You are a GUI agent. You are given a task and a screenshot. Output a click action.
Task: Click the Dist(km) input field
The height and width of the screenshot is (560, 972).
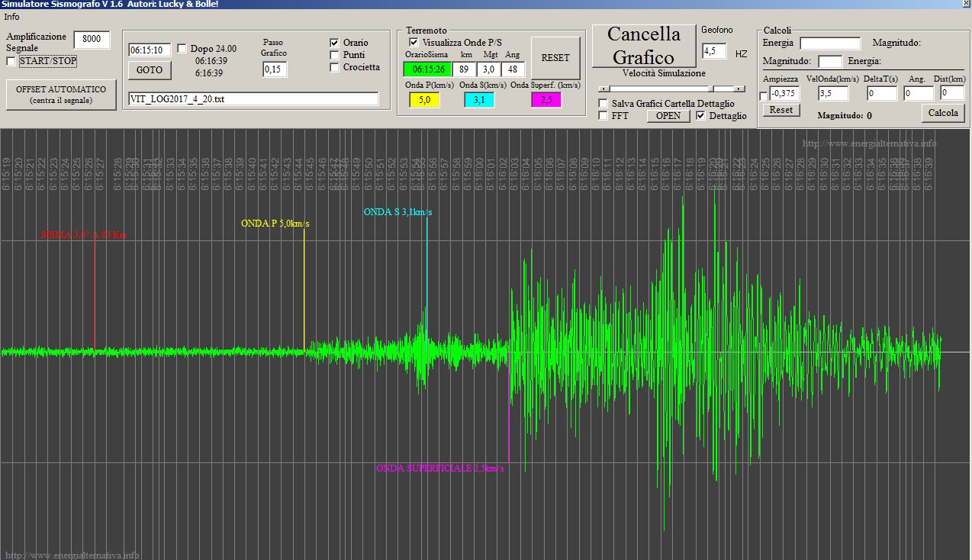pos(953,93)
